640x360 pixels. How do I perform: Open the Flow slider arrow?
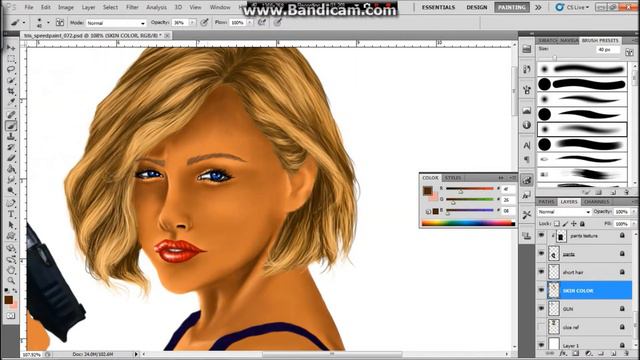250,23
